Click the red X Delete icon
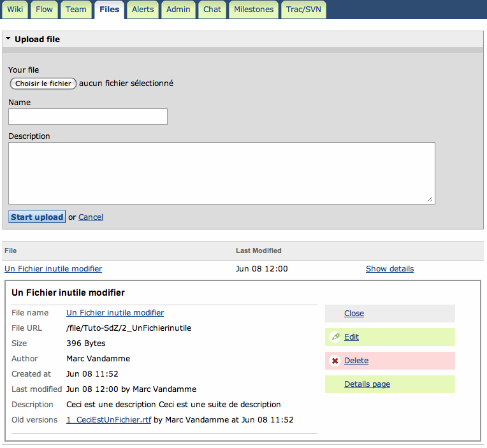 click(335, 361)
